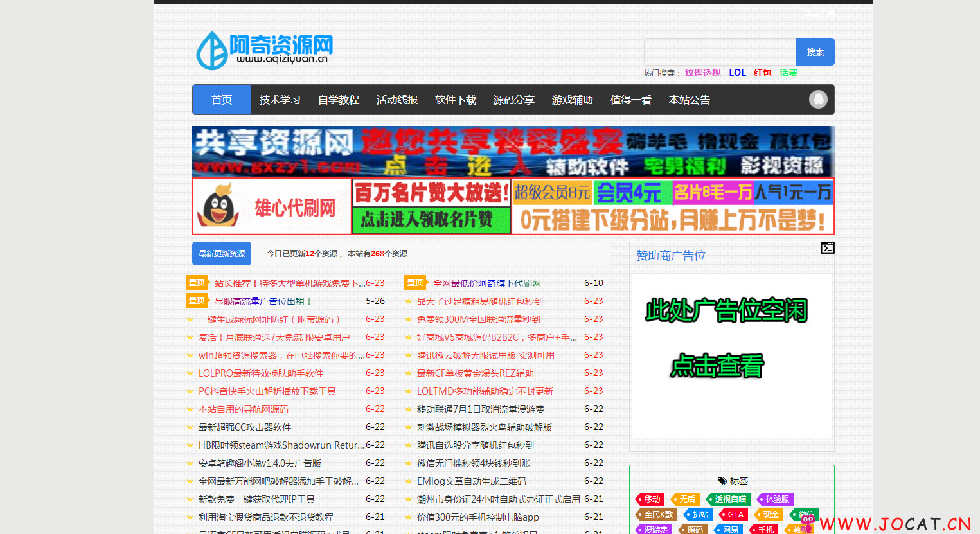The image size is (980, 534).
Task: Click the crown icon beside EMlog文章自动生成二维码
Action: click(x=408, y=481)
